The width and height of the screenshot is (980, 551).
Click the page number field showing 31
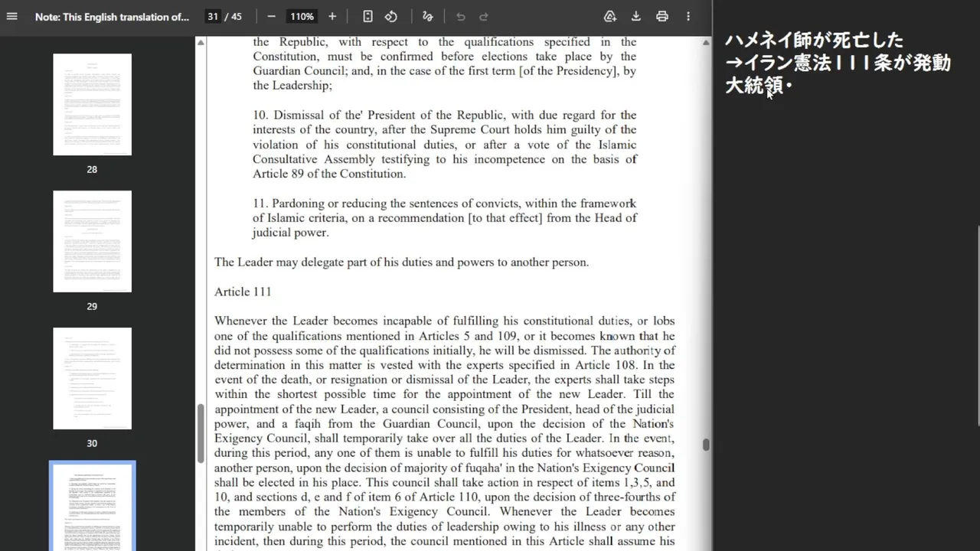(x=212, y=16)
